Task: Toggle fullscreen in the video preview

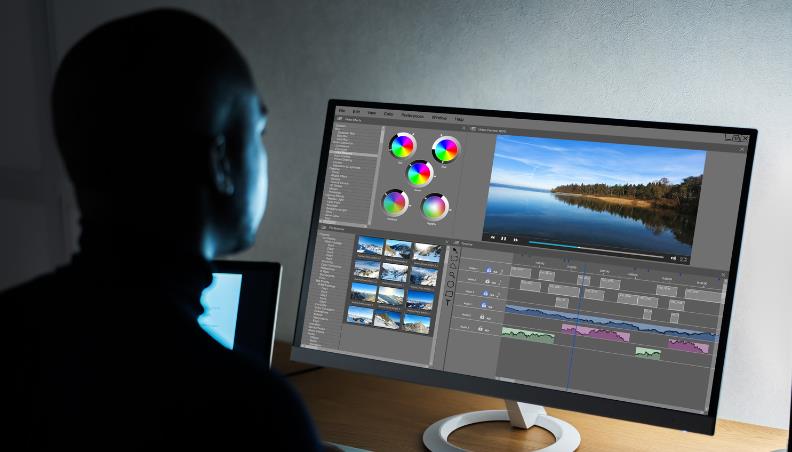Action: 684,260
